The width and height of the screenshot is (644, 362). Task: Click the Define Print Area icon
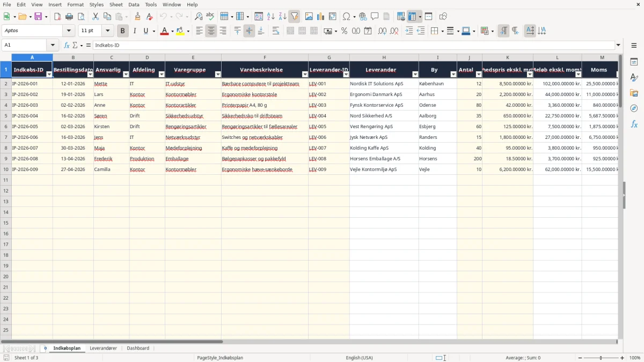[x=401, y=17]
